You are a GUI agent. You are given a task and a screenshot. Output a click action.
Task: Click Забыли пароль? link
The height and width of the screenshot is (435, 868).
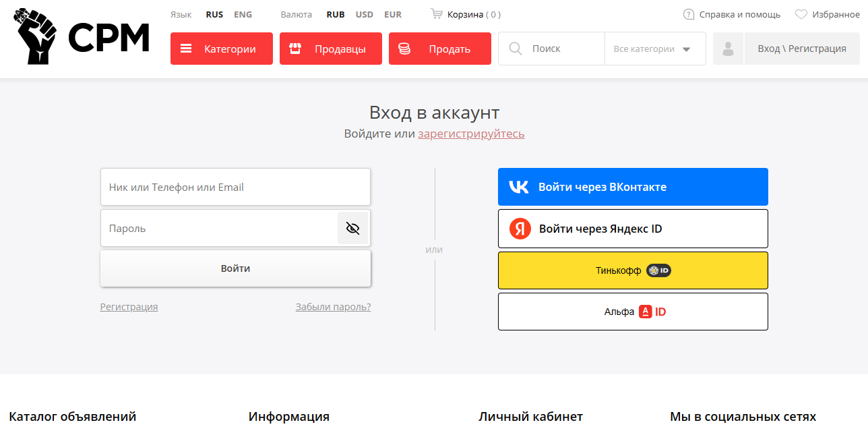point(333,307)
